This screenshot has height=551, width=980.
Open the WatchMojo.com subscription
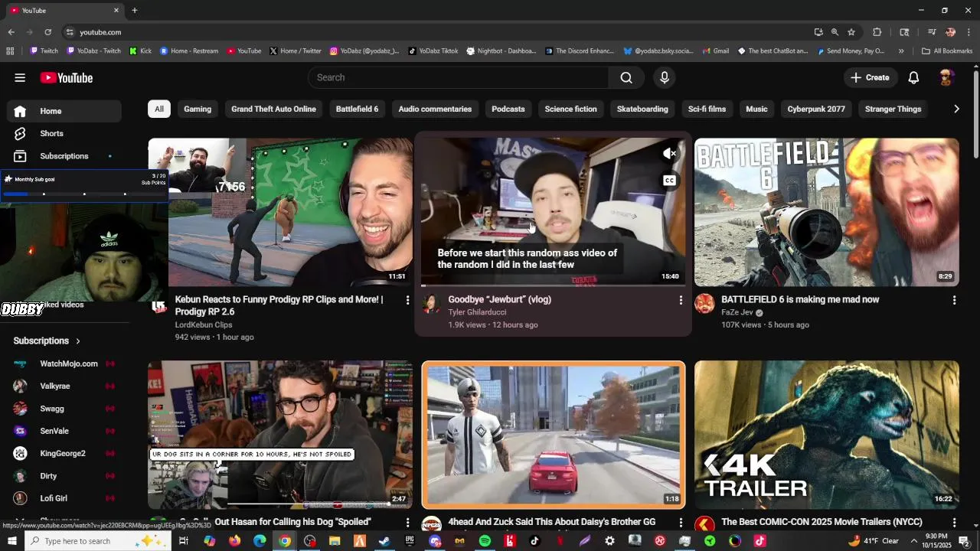coord(64,364)
